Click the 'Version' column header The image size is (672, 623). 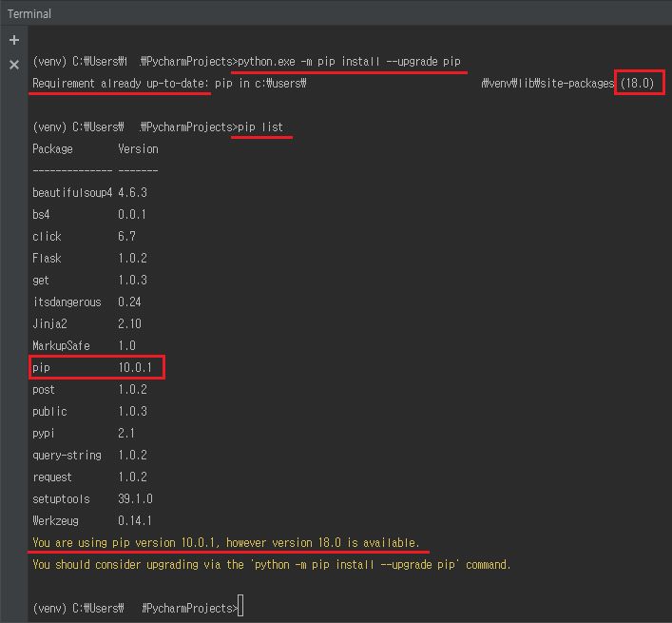(138, 148)
